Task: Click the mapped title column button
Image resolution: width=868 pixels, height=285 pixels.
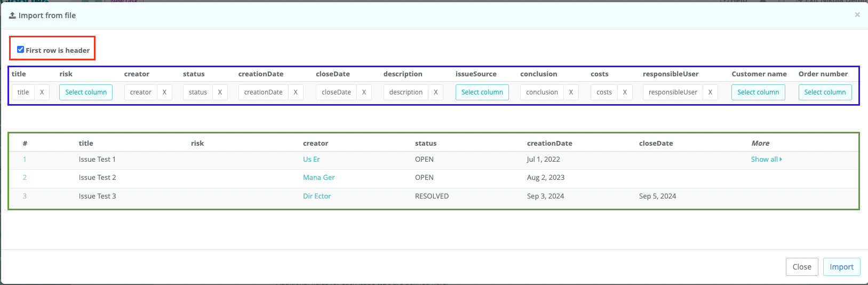Action: coord(23,92)
